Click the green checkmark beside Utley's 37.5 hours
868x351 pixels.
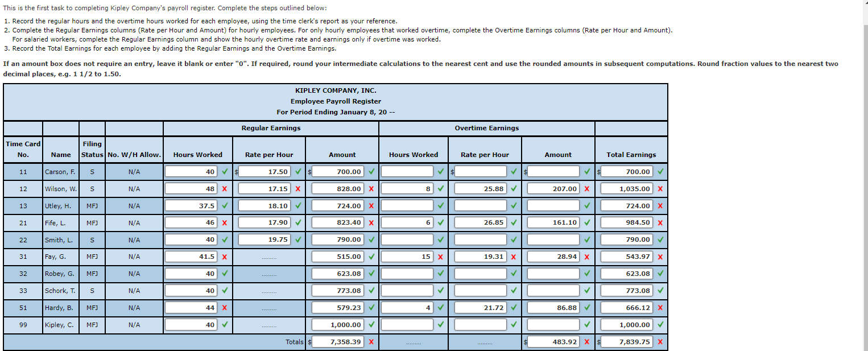(x=225, y=205)
